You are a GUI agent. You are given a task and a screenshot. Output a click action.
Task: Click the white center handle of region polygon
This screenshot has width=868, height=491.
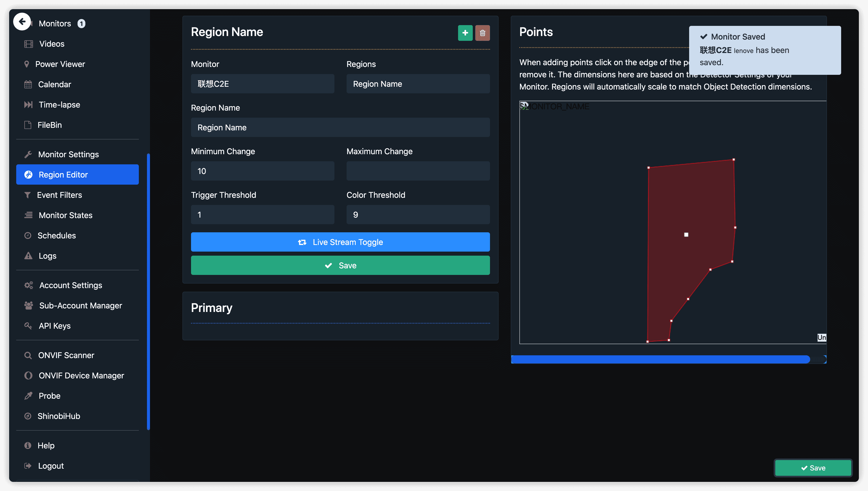[x=686, y=235]
